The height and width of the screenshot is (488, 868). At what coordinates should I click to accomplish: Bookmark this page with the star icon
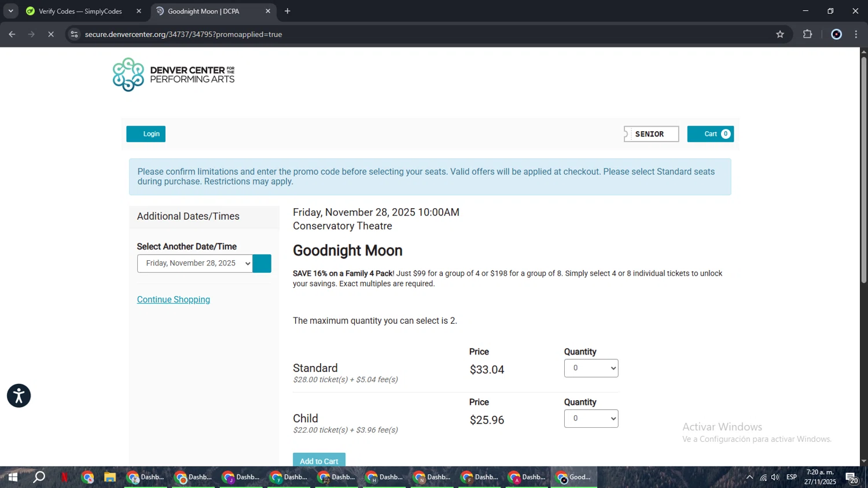(780, 35)
